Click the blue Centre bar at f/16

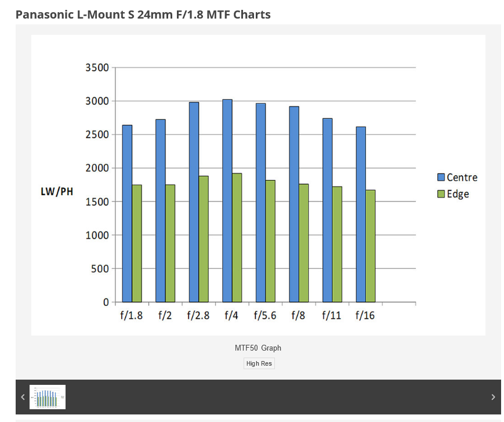coord(361,215)
